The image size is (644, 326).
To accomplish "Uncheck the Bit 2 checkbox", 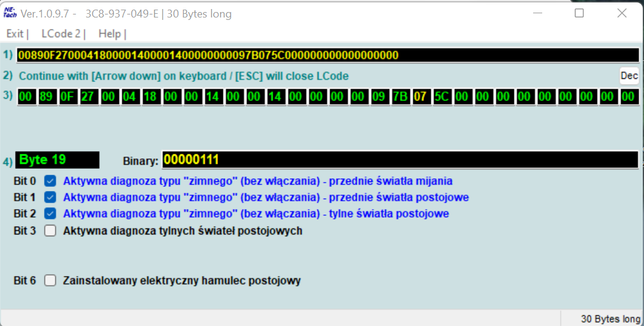I will [x=50, y=213].
